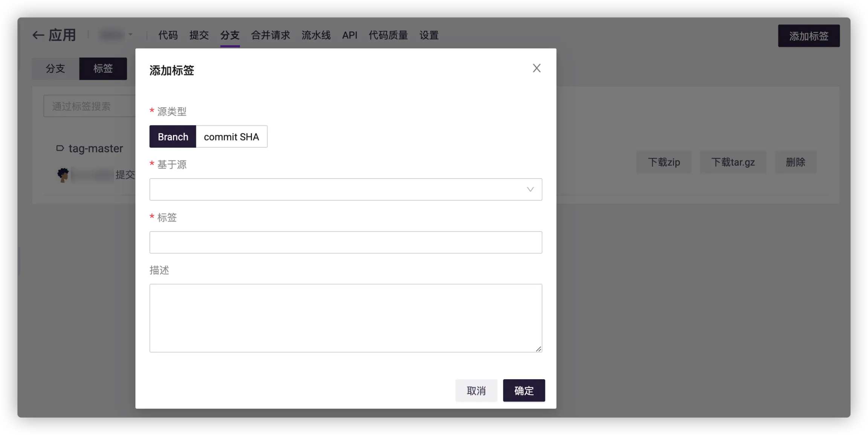Click the textarea resize handle in 描述
Screen dimensions: 868x435
click(x=539, y=349)
